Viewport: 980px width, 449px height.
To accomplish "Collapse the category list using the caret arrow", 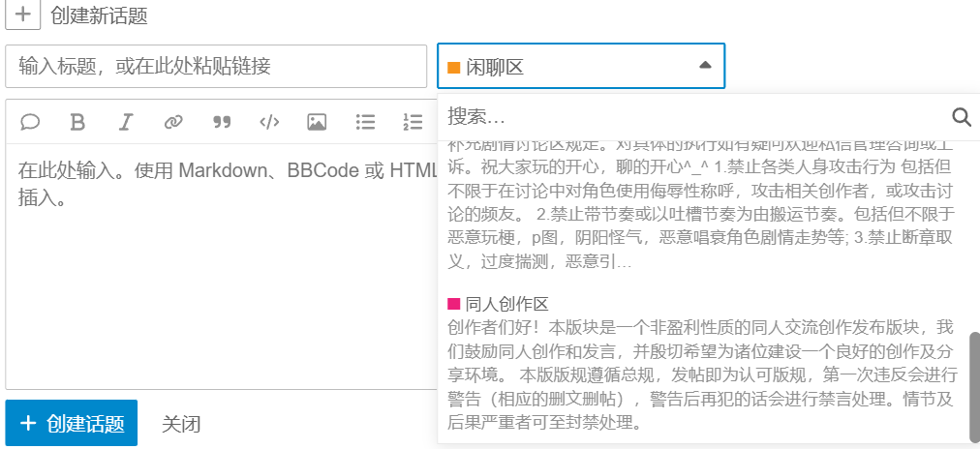I will [705, 66].
